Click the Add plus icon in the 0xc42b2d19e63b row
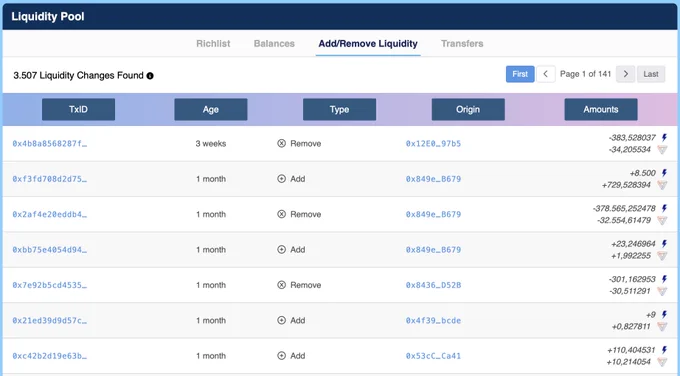Image resolution: width=680 pixels, height=376 pixels. point(281,356)
